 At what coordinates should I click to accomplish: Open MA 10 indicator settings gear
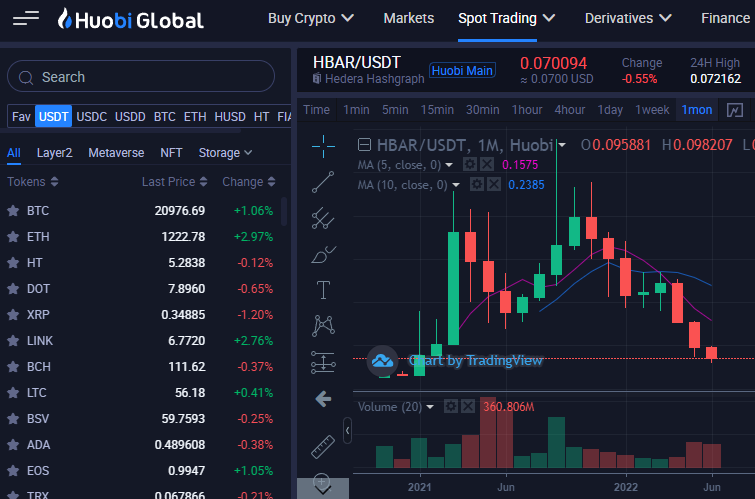(x=476, y=184)
